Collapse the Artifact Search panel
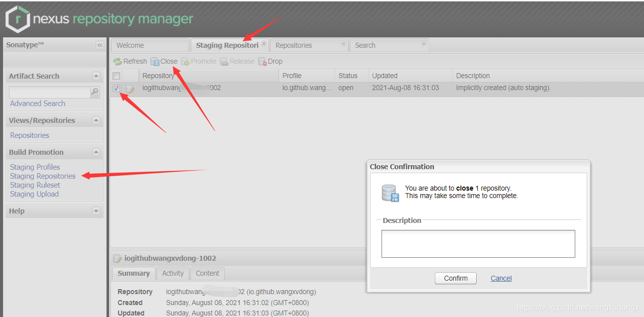 (x=96, y=76)
